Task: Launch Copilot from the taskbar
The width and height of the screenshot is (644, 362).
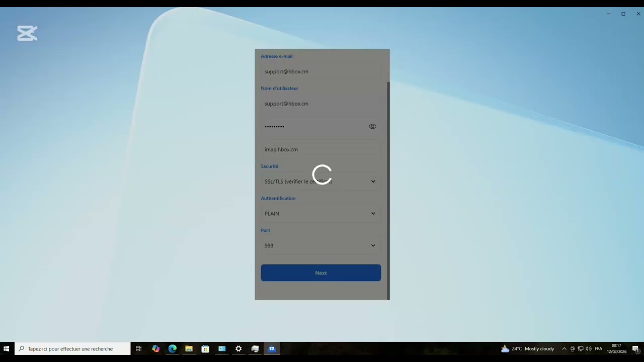Action: pyautogui.click(x=156, y=349)
